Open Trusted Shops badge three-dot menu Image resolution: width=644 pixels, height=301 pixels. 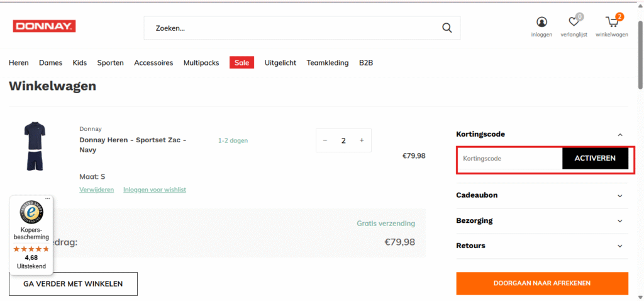point(47,198)
